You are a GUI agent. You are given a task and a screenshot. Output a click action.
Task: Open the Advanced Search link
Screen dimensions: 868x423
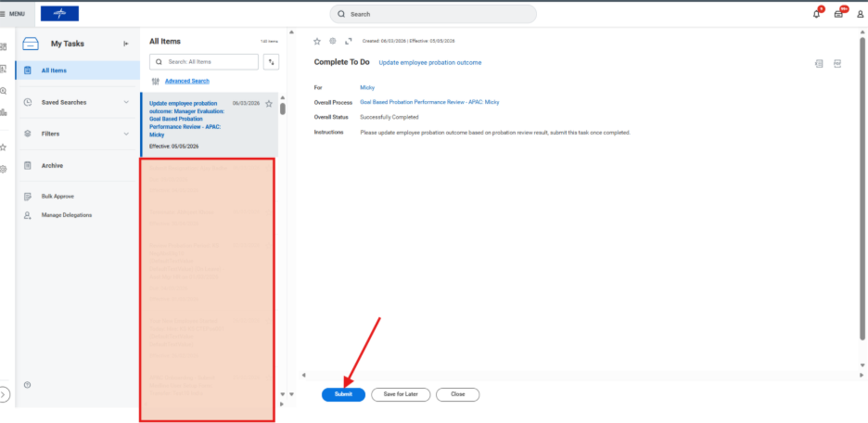pyautogui.click(x=186, y=81)
